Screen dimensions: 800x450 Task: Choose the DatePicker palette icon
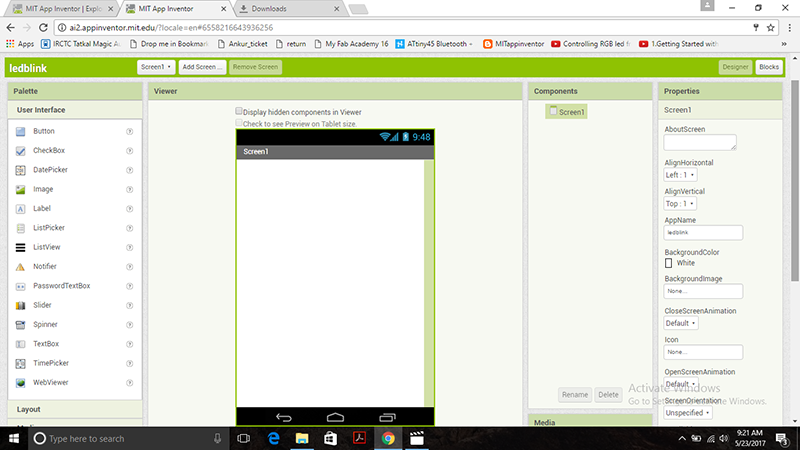pos(20,170)
